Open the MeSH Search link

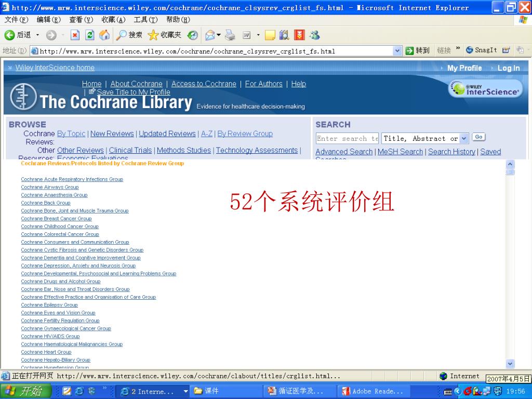[401, 152]
